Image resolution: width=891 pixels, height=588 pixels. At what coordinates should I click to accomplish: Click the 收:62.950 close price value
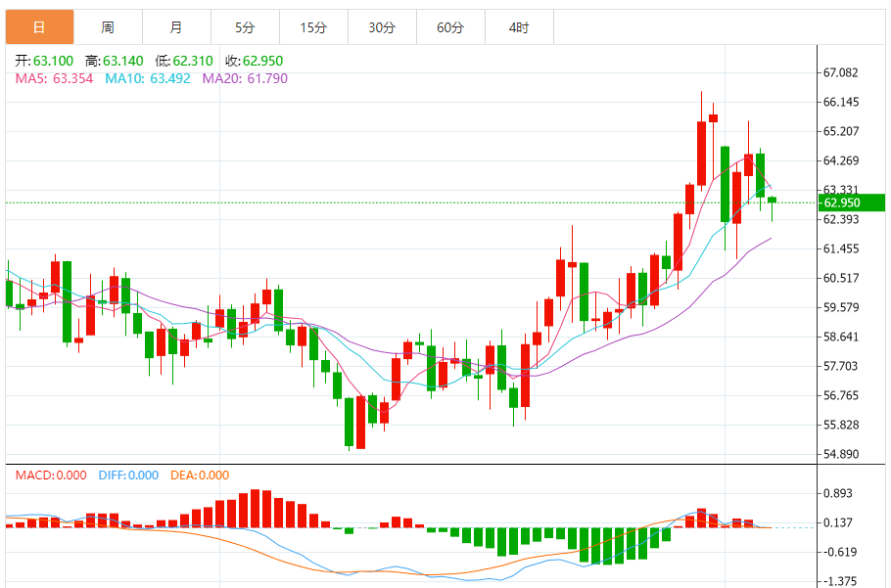pos(254,61)
